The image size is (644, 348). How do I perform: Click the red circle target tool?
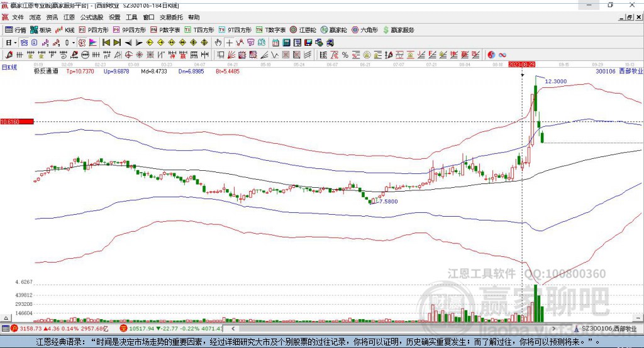(x=128, y=55)
